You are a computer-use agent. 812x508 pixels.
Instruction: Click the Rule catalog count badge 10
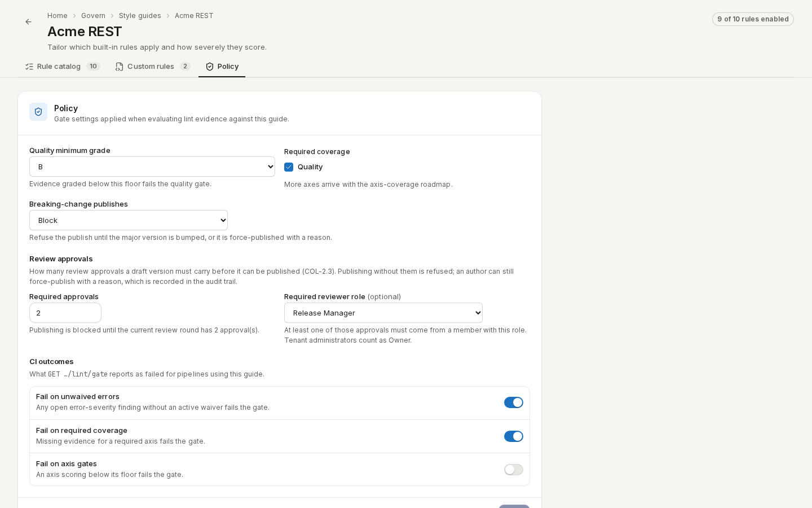tap(93, 67)
